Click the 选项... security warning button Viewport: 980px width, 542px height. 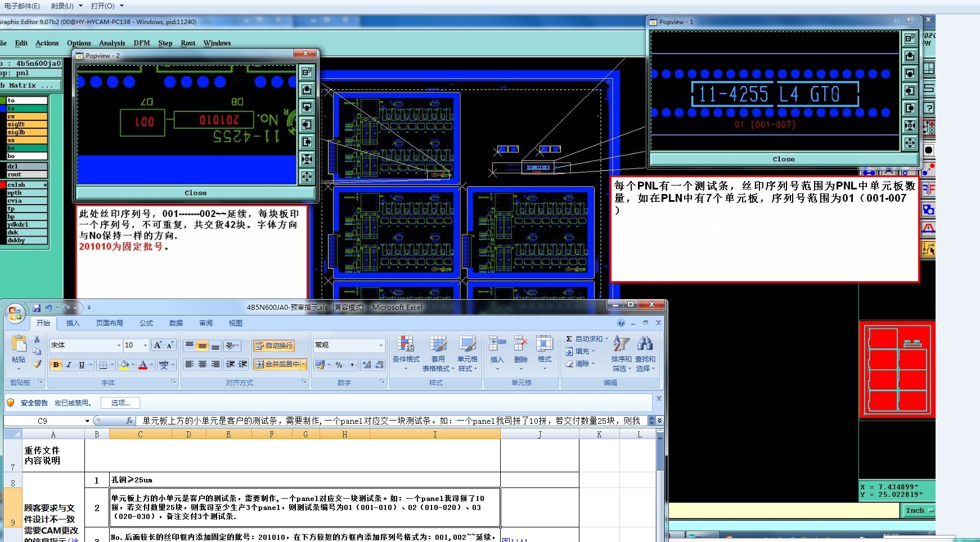coord(120,403)
